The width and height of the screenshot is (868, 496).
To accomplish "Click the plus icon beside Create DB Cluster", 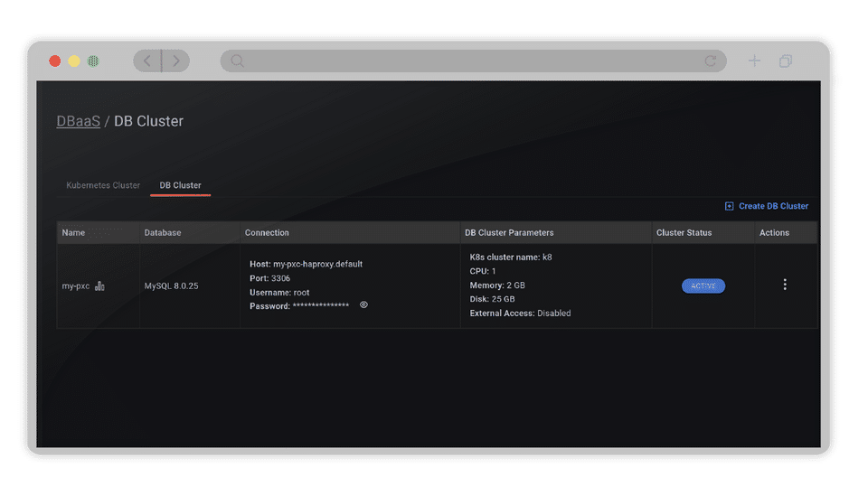I will pyautogui.click(x=729, y=206).
